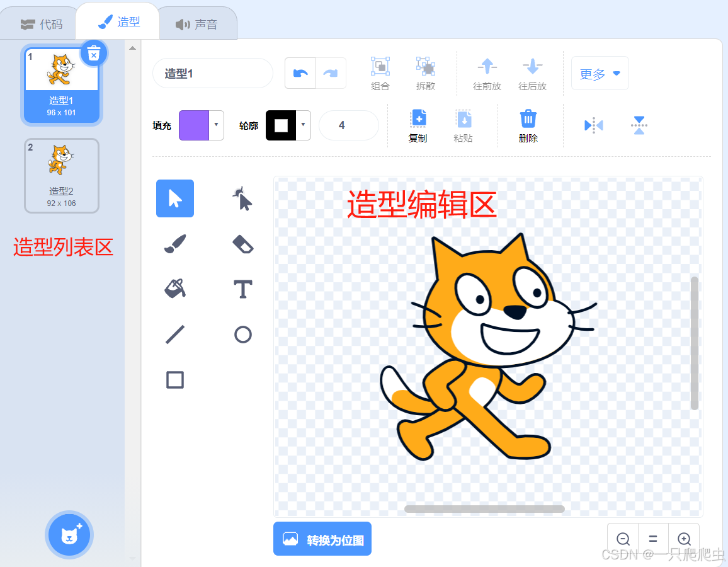Click the choose a costume cat button

[69, 534]
